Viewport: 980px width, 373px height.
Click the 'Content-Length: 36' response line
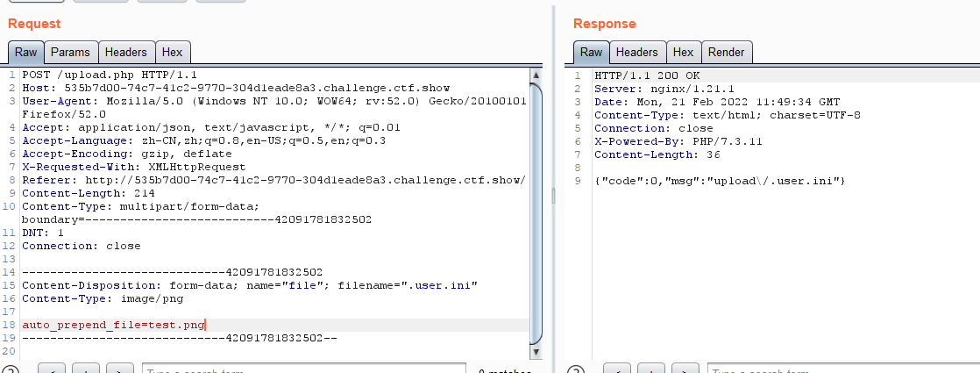(657, 154)
